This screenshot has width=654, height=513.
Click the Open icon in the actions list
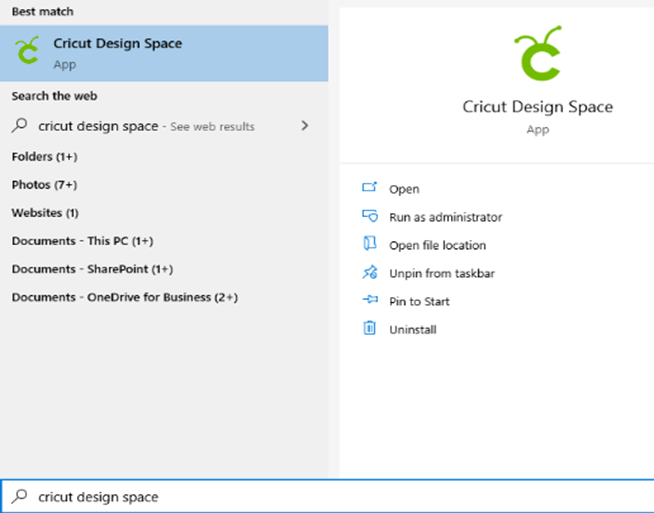click(370, 187)
